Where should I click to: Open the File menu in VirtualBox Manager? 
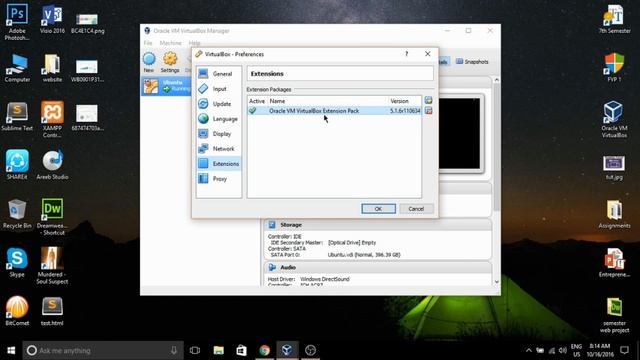coord(148,43)
